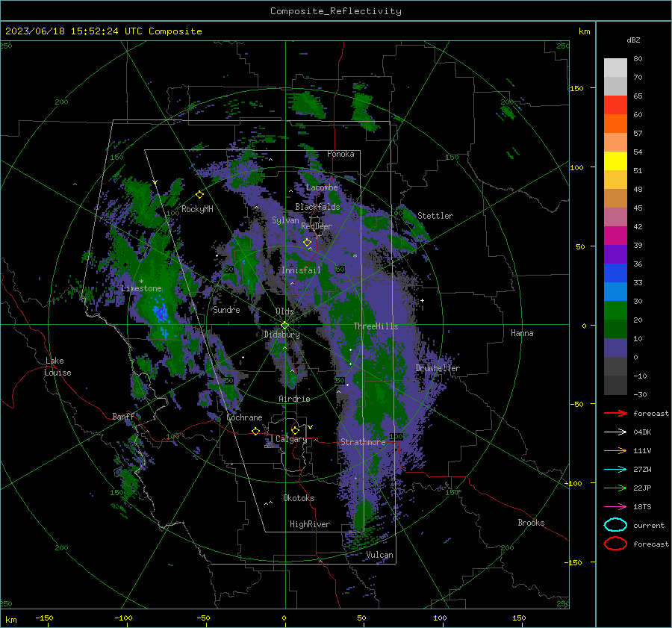Click the -100 tick label on bottom axis

click(123, 618)
